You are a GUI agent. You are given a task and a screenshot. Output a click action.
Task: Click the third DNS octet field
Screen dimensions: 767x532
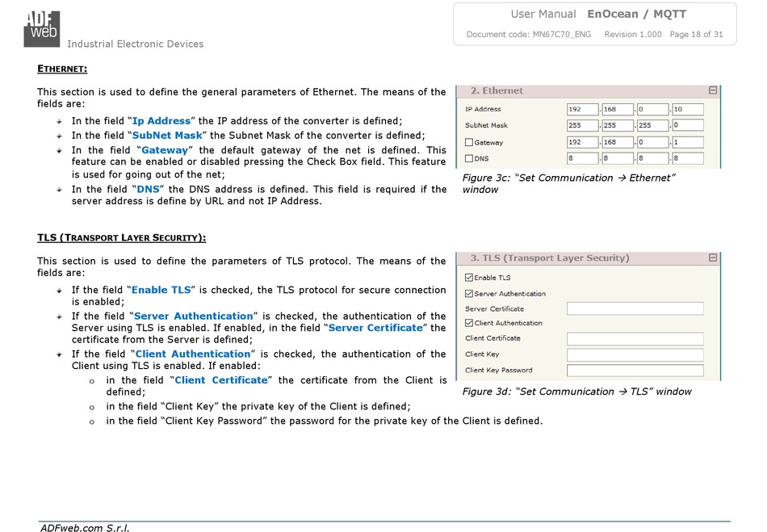[x=652, y=158]
